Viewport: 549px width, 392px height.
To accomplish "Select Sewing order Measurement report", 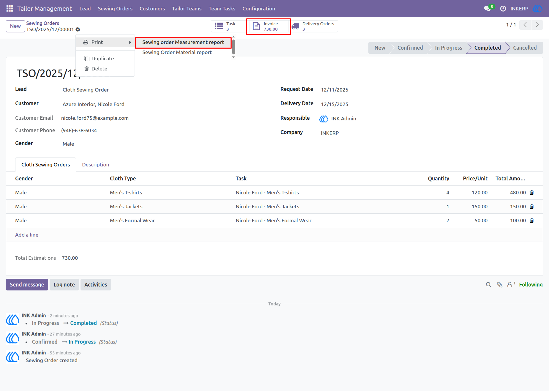I will pos(183,42).
